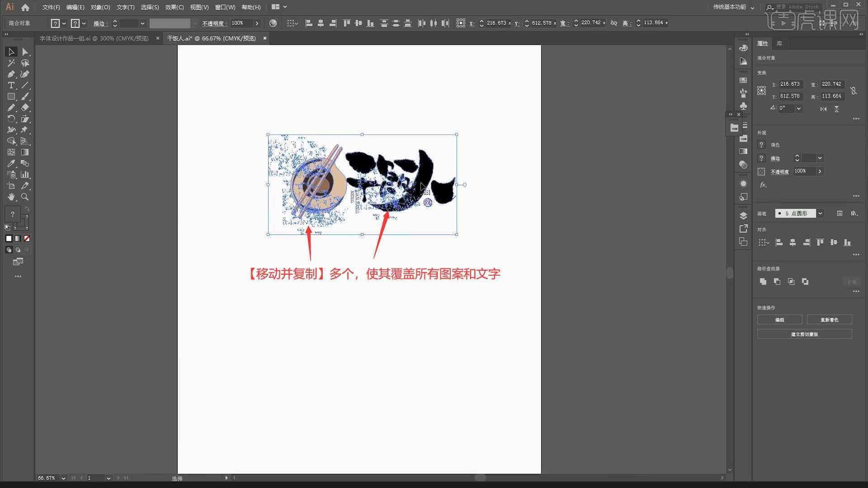Select the Selection tool (arrow)

coord(11,52)
